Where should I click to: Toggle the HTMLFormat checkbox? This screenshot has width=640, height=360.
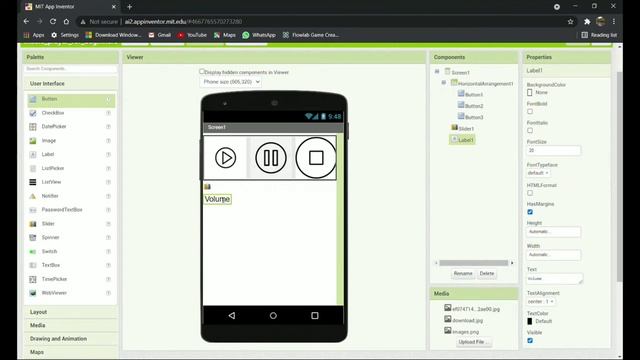(530, 193)
